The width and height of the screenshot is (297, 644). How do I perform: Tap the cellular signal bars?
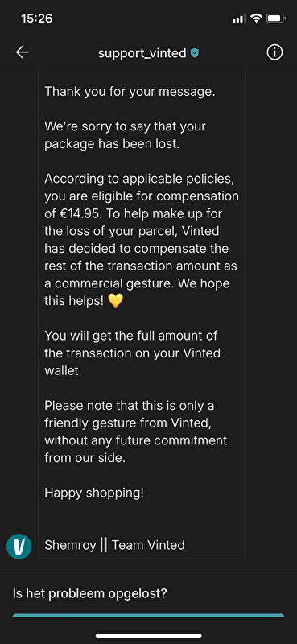pos(239,19)
